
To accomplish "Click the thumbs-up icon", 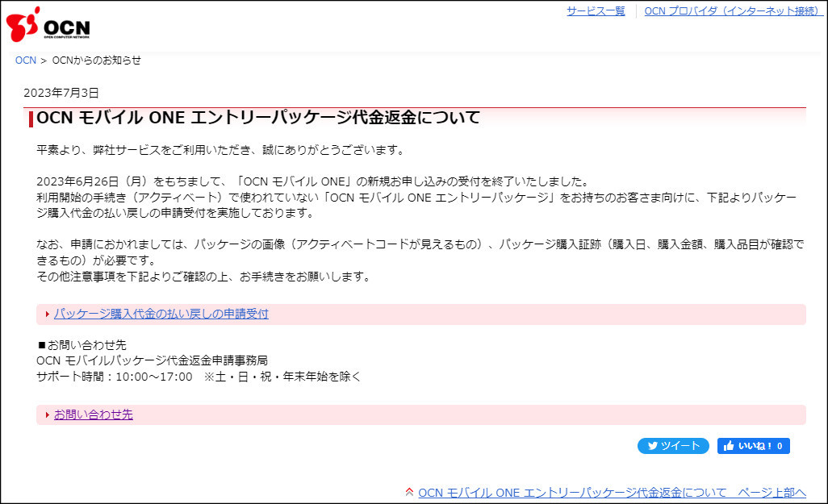I will [730, 446].
